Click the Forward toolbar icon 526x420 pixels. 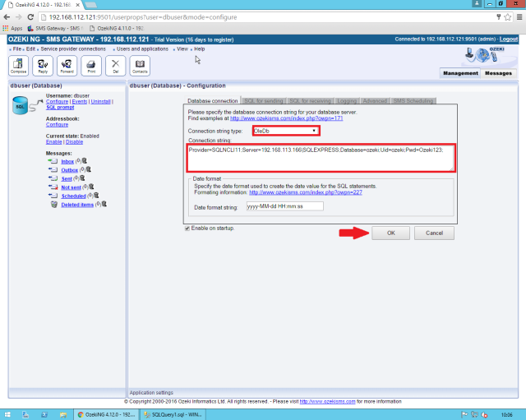pyautogui.click(x=67, y=66)
